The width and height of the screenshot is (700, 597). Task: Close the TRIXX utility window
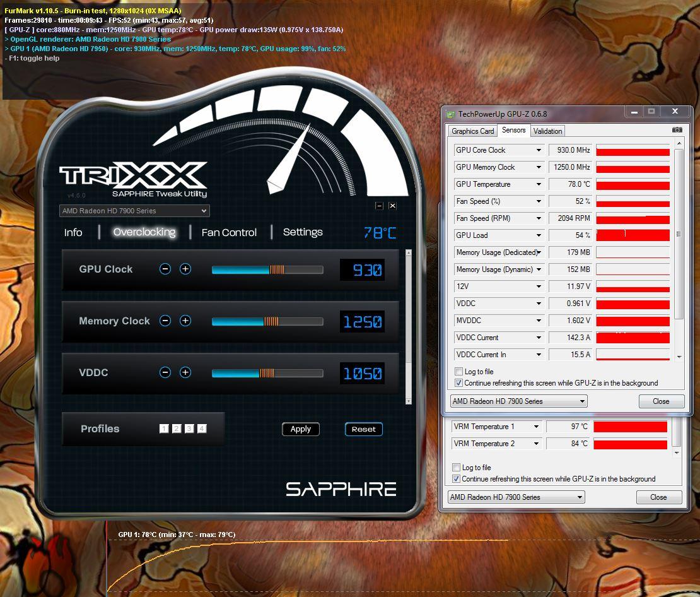tap(392, 206)
